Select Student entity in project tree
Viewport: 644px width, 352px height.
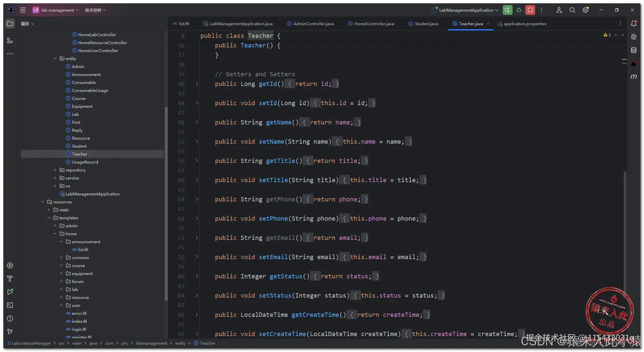[x=79, y=146]
